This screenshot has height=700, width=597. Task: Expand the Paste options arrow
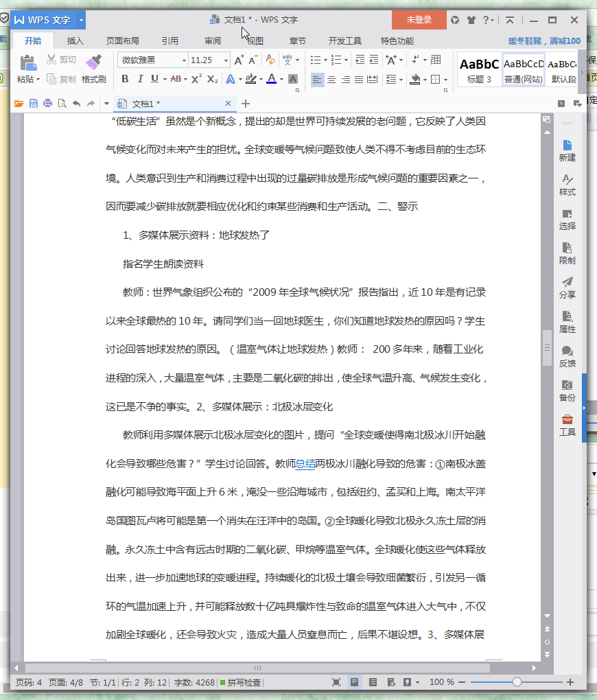click(x=38, y=80)
